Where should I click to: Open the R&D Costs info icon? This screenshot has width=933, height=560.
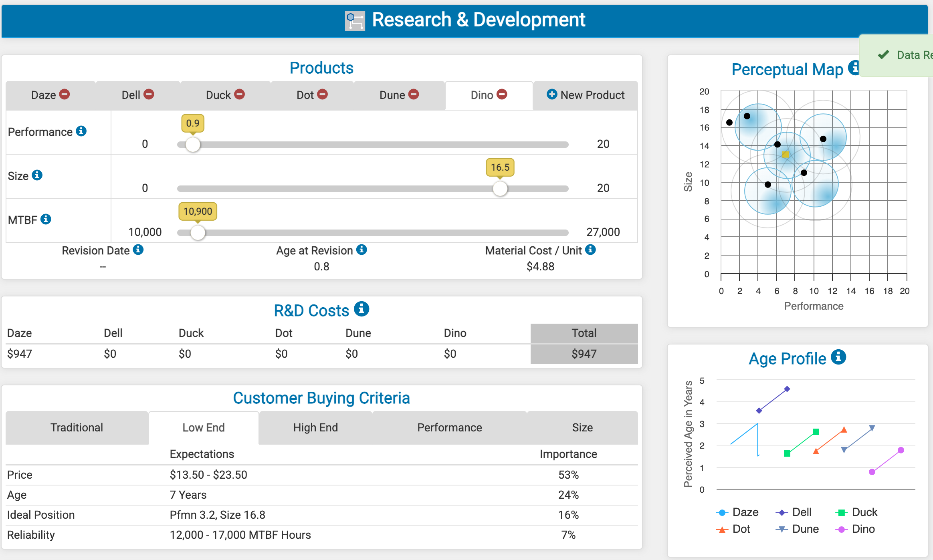pos(361,309)
